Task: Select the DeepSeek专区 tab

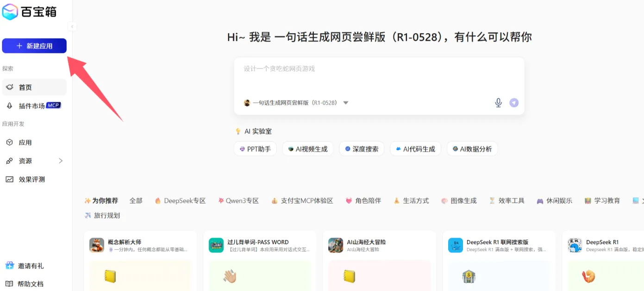Action: (x=180, y=201)
